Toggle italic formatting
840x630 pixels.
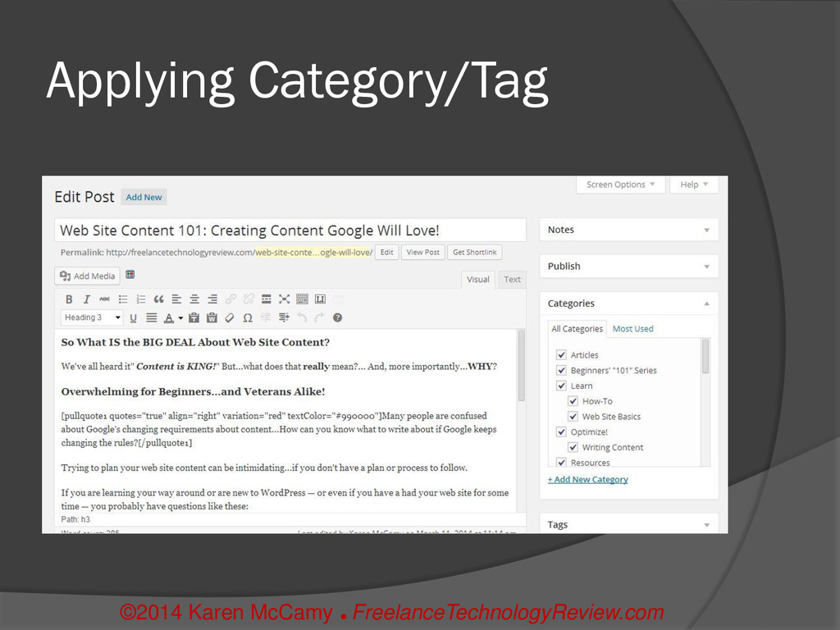pyautogui.click(x=86, y=299)
